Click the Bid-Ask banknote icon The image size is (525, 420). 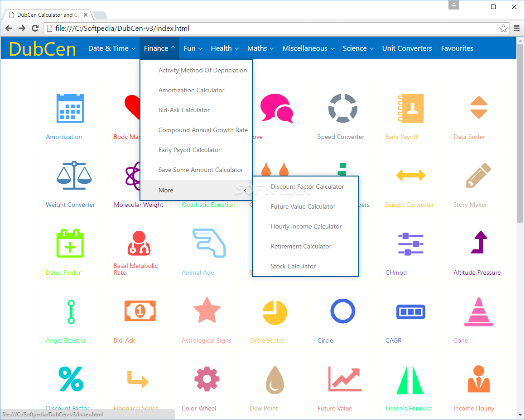pyautogui.click(x=140, y=311)
